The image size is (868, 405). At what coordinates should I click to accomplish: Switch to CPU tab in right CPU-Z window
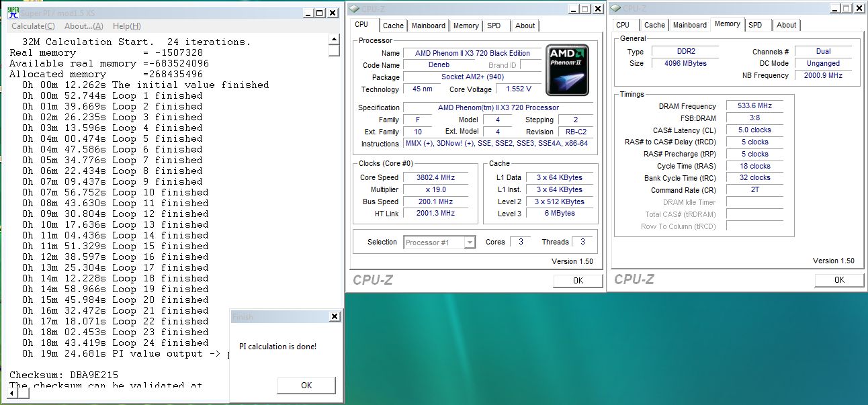click(x=623, y=25)
